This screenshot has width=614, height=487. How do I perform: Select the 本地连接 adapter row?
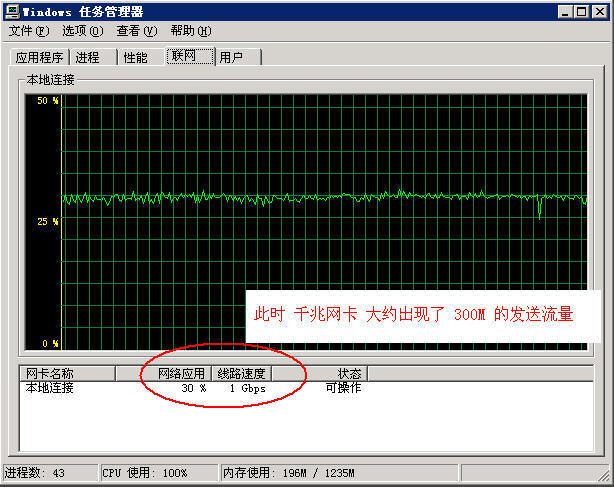coord(306,388)
